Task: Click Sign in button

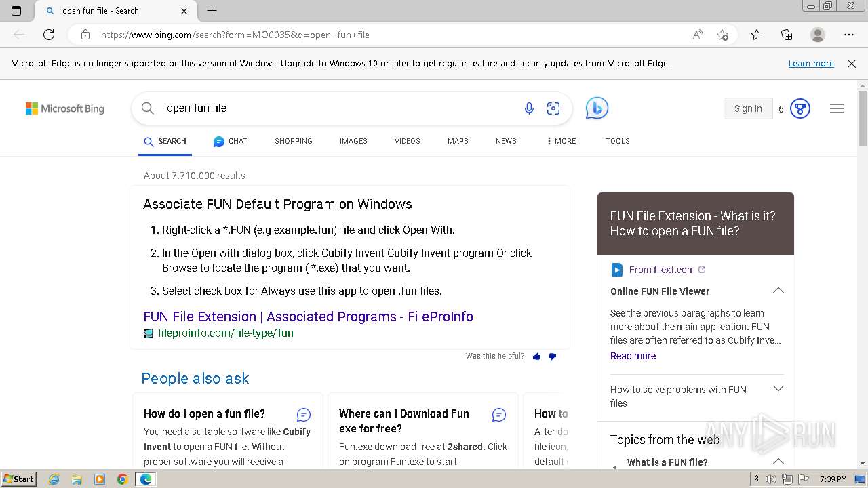Action: click(x=748, y=108)
